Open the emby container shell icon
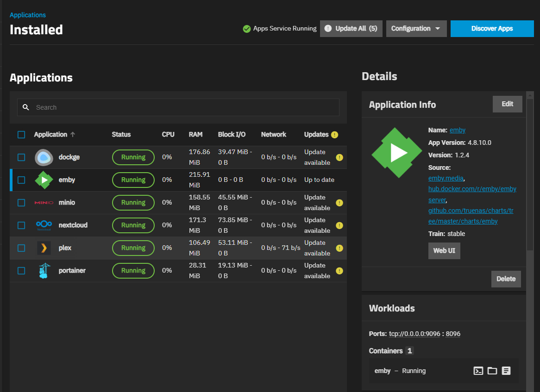This screenshot has height=392, width=540. point(478,371)
